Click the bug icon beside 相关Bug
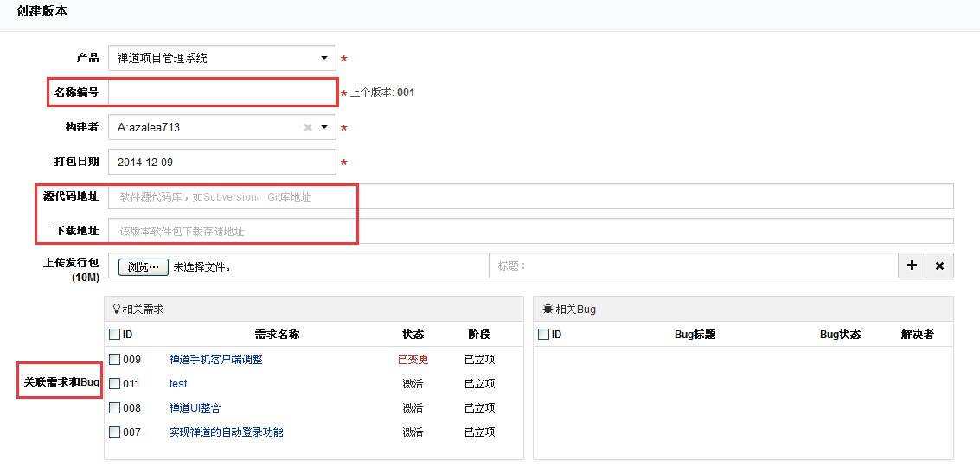980x467 pixels. (x=548, y=309)
